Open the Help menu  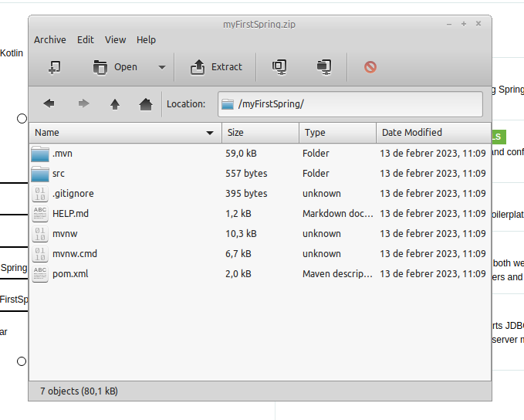[x=146, y=40]
